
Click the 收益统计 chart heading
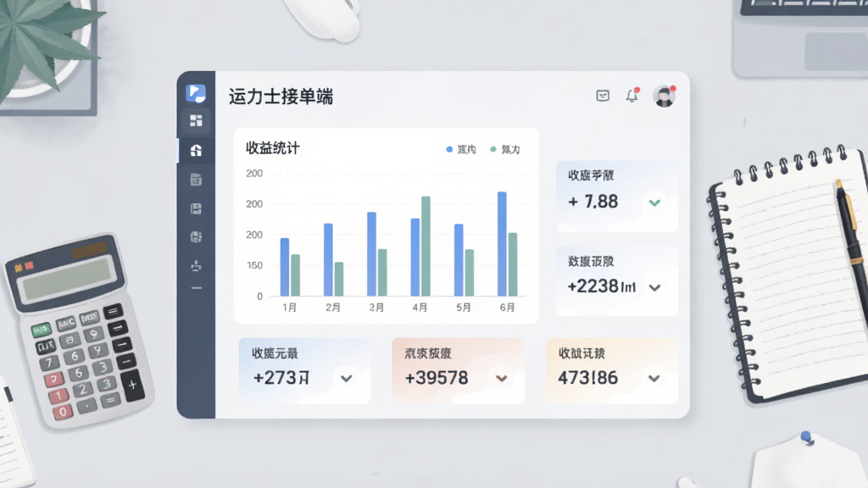click(272, 148)
